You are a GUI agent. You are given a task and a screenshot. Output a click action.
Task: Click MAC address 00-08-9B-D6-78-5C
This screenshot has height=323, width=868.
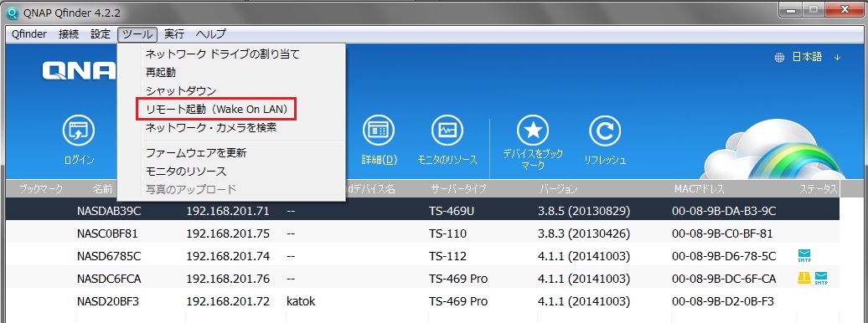click(x=724, y=256)
